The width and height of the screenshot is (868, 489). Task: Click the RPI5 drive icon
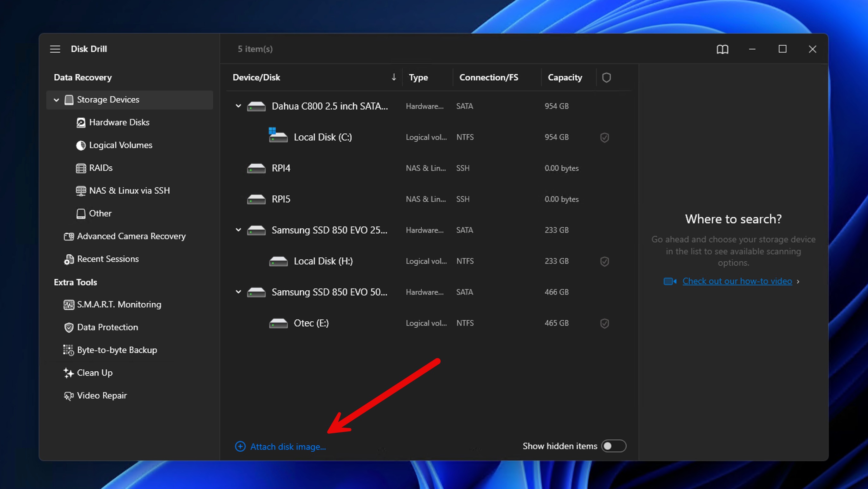pos(256,199)
